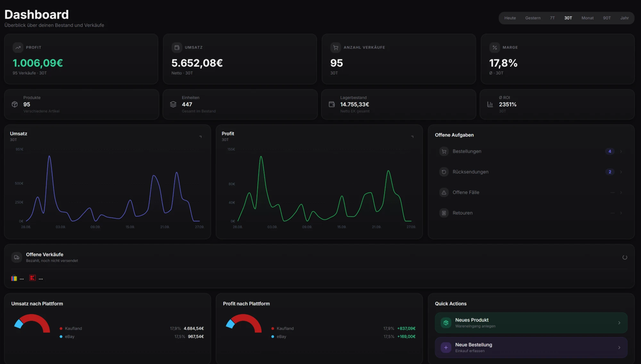Click the blue eBay legend dot in Profit nach Plattform
This screenshot has height=364, width=641.
[x=273, y=337]
